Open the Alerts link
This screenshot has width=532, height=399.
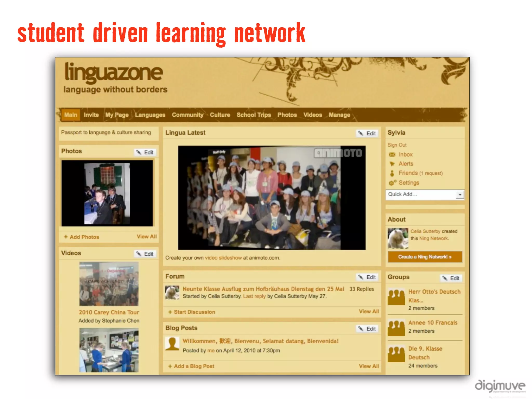tap(406, 164)
